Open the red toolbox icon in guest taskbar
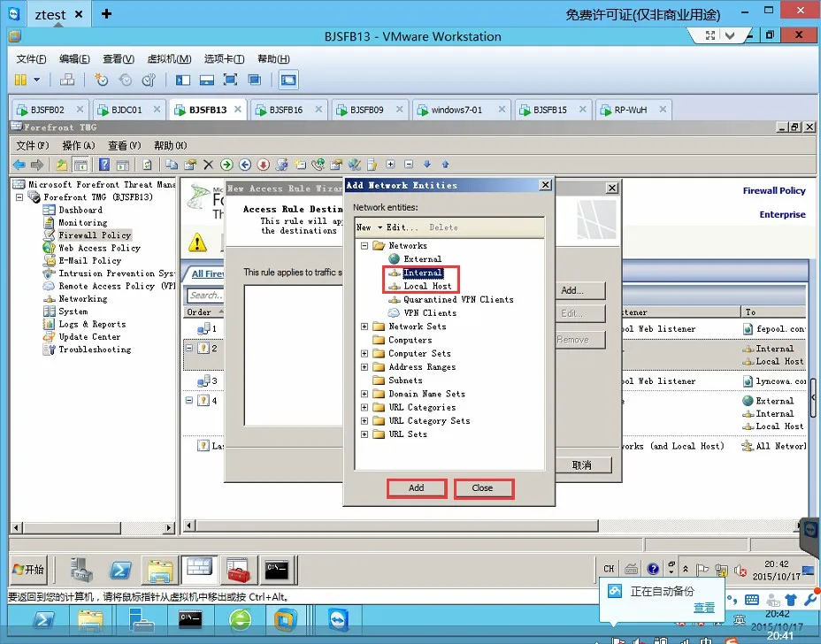Screen dimensions: 821x644 pyautogui.click(x=238, y=570)
